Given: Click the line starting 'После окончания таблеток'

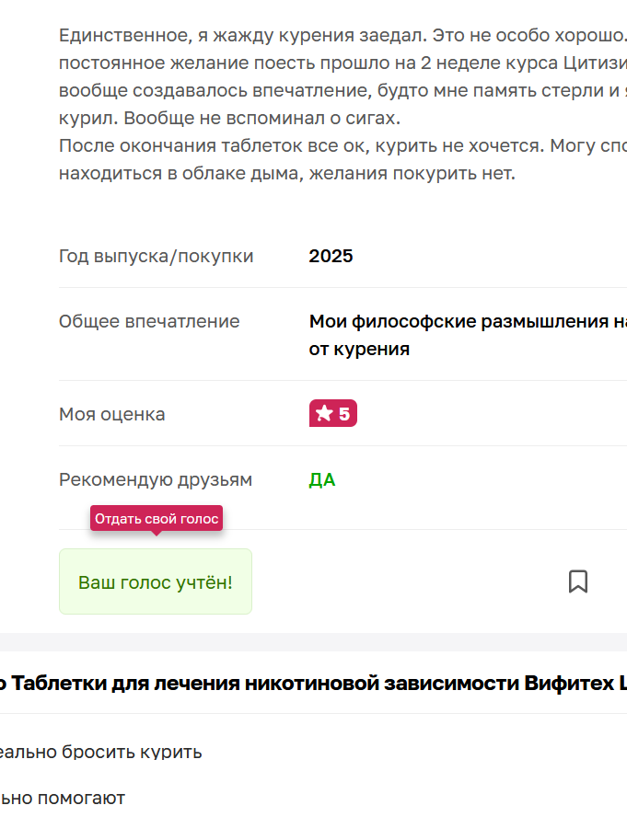Looking at the screenshot, I should click(343, 146).
